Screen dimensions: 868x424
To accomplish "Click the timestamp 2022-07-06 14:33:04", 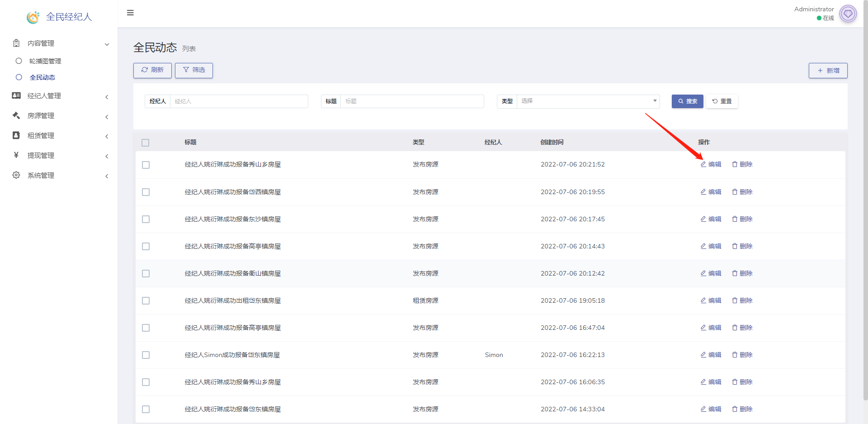I will [572, 409].
